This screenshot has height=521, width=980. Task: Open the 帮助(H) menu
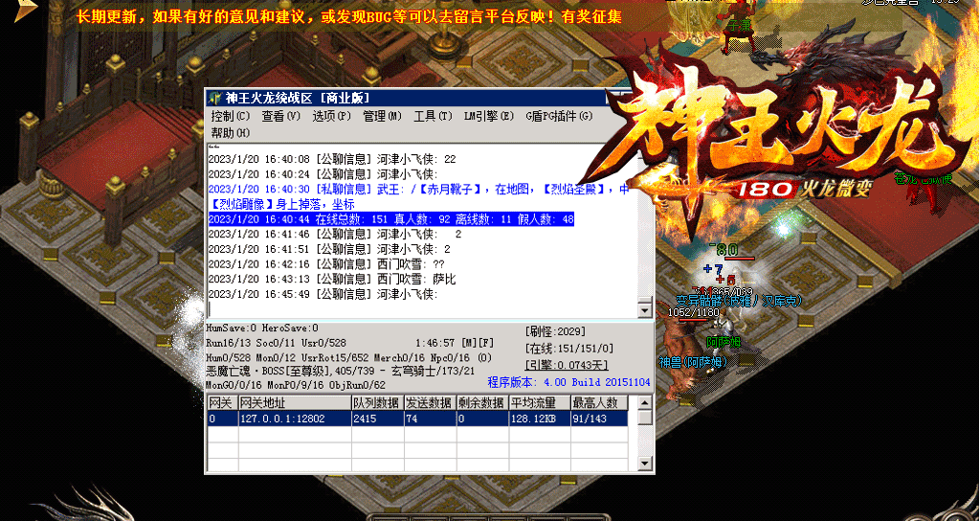pyautogui.click(x=230, y=132)
